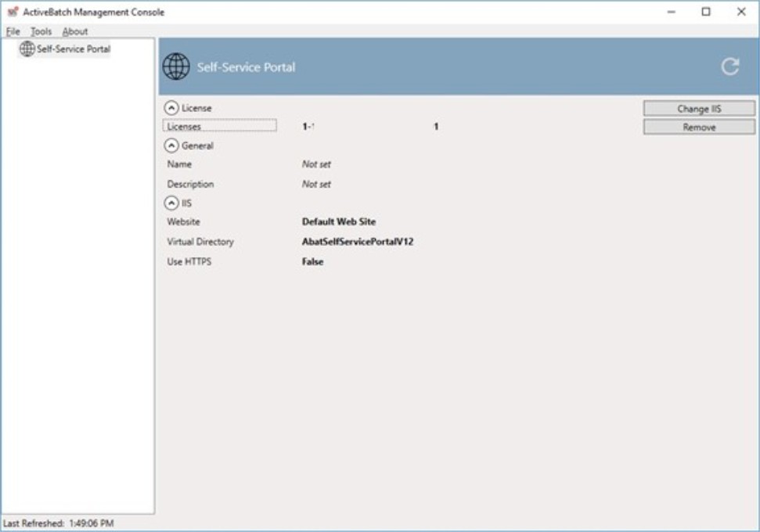
Task: Click the Virtual Directory label
Action: [200, 241]
